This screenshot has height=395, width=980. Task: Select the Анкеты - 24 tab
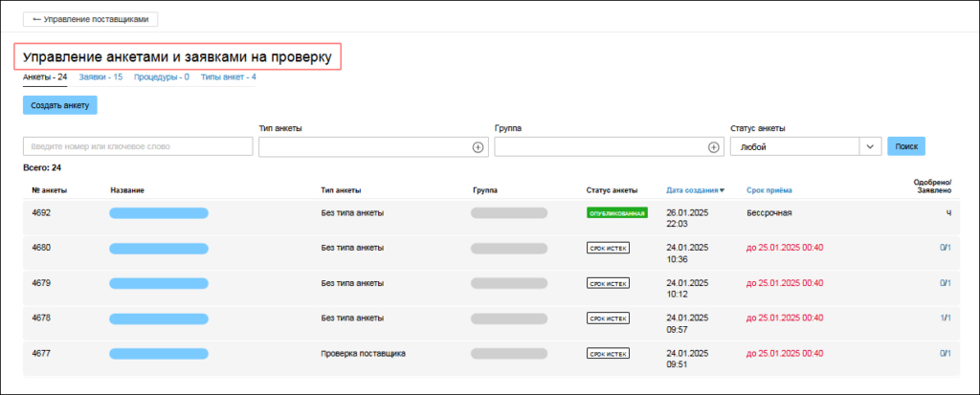click(x=44, y=77)
